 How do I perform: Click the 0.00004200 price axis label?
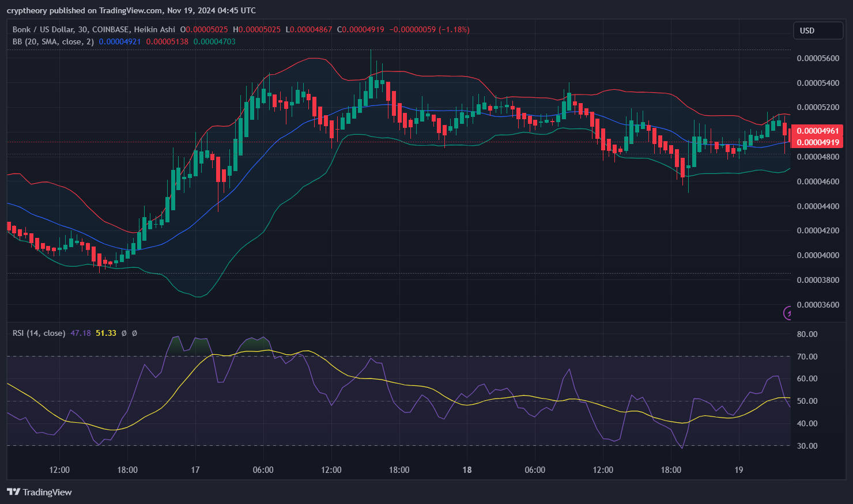coord(818,230)
